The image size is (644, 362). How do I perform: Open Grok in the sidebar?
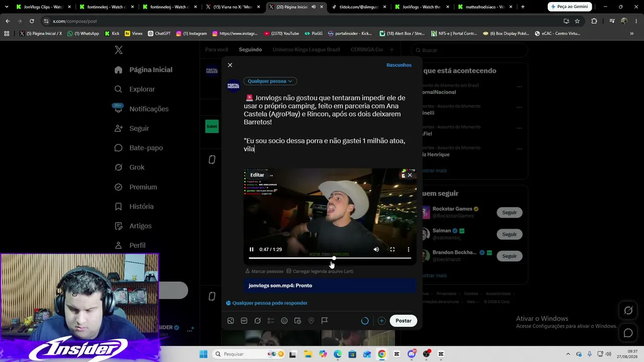click(130, 167)
